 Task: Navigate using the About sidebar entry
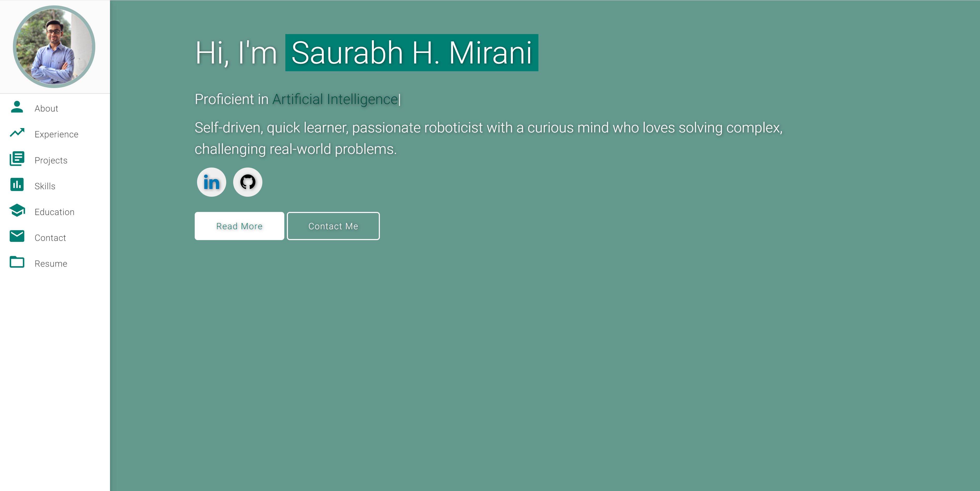point(46,108)
